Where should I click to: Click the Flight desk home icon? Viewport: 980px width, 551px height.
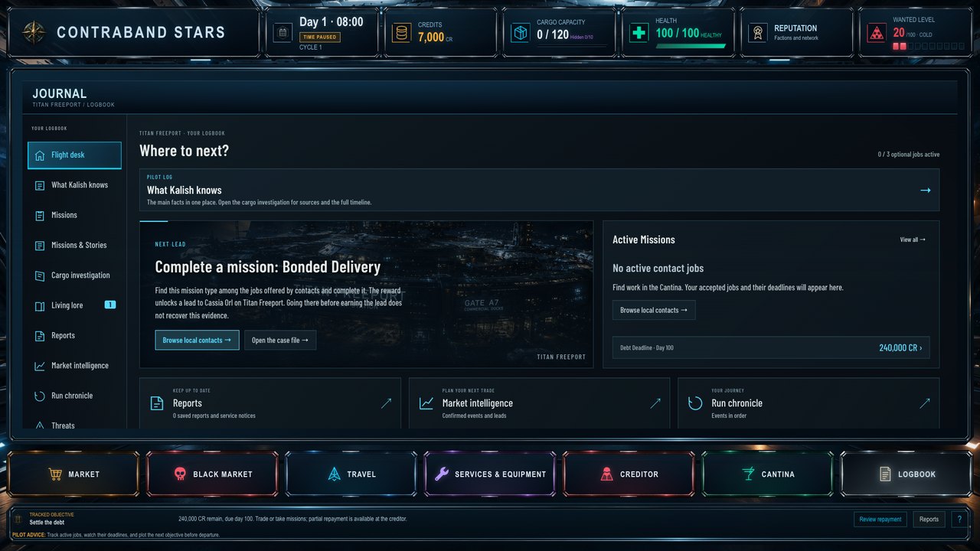pos(40,155)
